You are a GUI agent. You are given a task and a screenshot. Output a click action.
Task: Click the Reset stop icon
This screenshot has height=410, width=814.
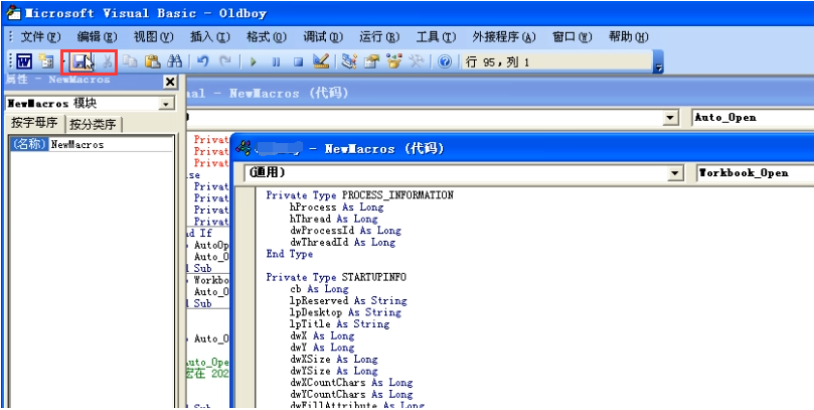point(298,62)
